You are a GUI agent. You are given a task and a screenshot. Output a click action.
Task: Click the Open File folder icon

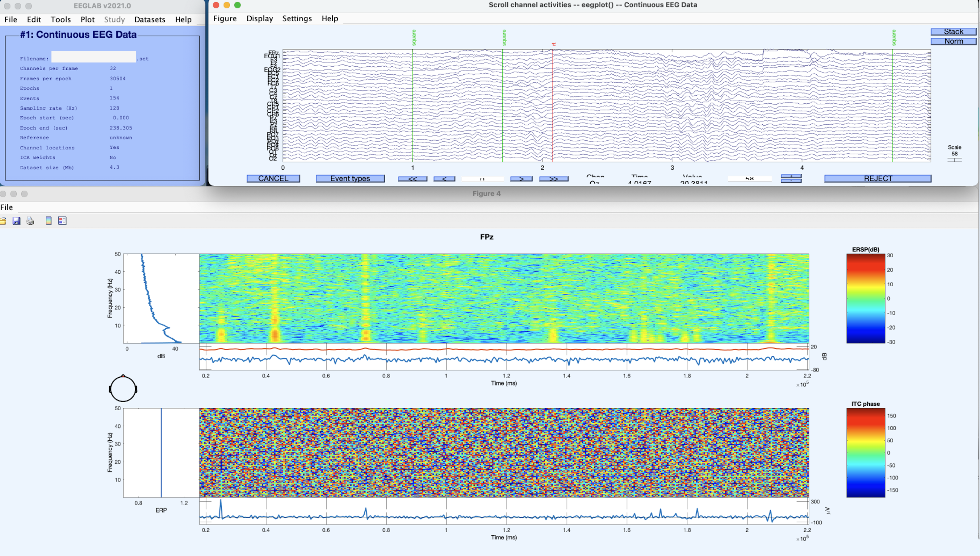3,221
